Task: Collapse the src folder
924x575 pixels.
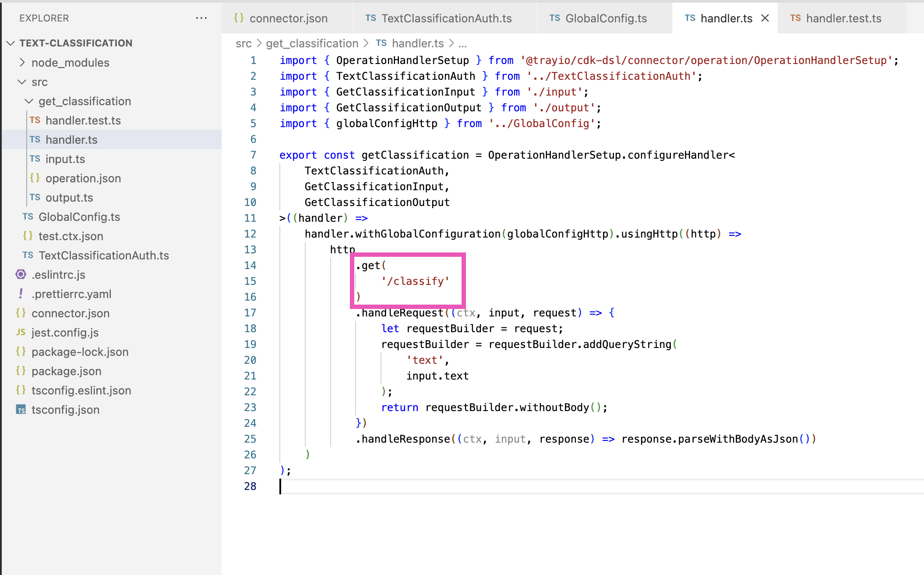Action: coord(22,82)
